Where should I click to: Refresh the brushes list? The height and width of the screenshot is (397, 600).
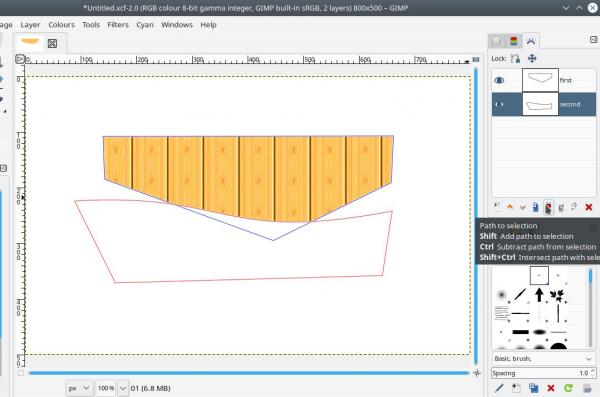568,388
